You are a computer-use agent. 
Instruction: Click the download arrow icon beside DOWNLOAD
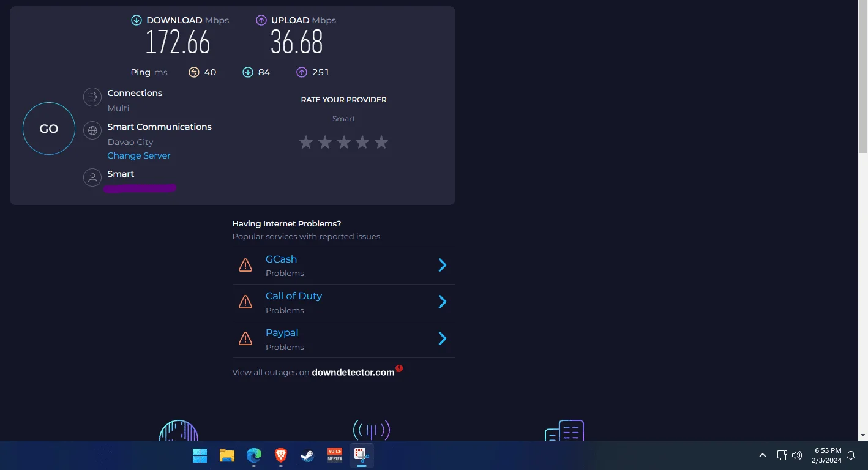(137, 20)
